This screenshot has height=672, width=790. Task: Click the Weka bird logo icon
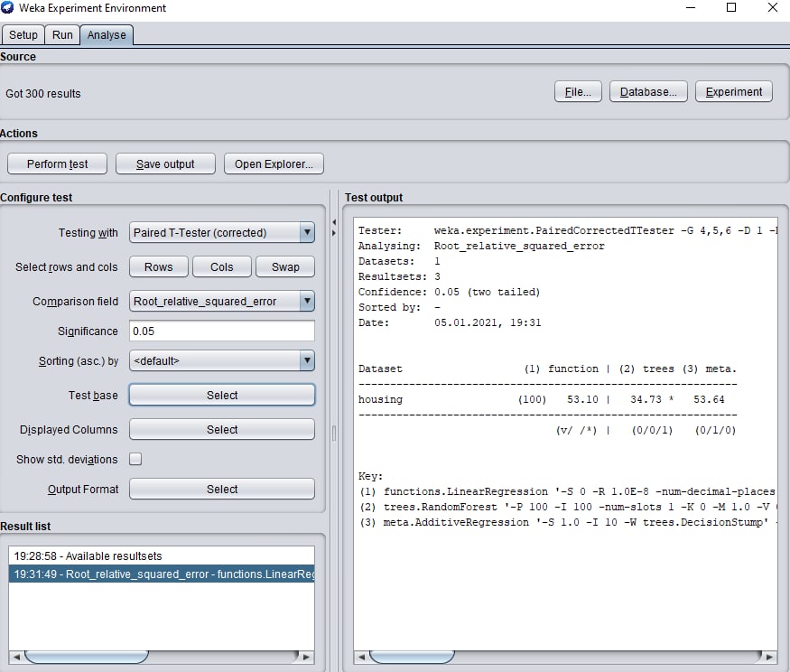click(x=7, y=7)
